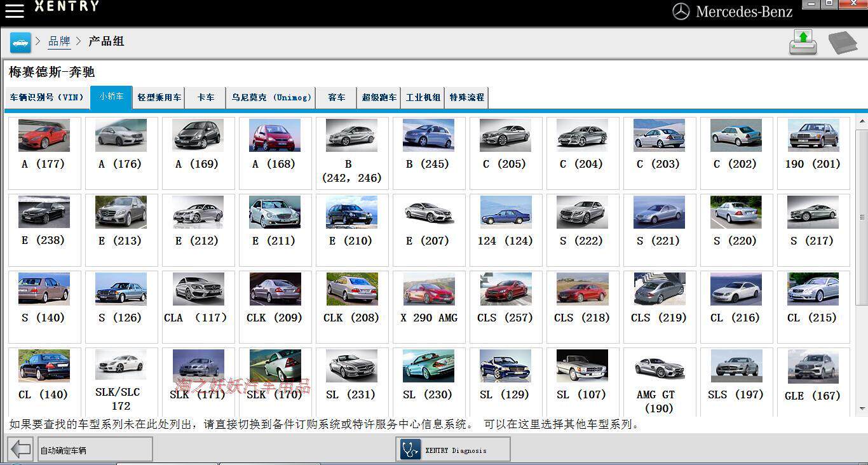Select the AMG GT (190) model
Viewport: 868px width, 465px height.
pyautogui.click(x=660, y=382)
